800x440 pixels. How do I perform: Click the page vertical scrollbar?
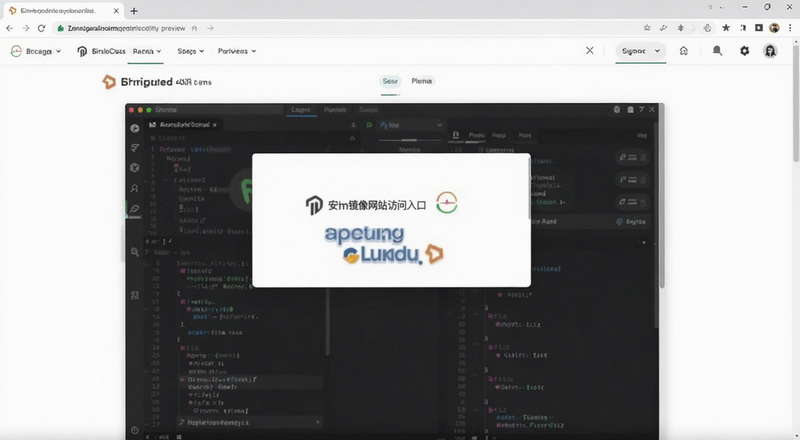point(795,105)
